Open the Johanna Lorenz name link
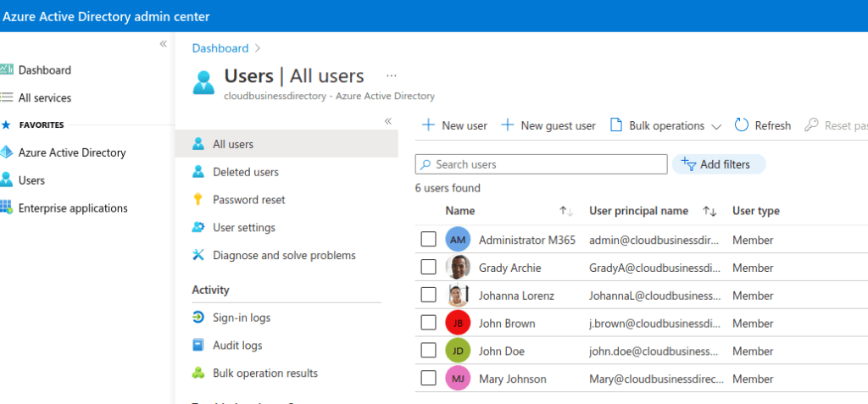868x404 pixels. coord(516,296)
